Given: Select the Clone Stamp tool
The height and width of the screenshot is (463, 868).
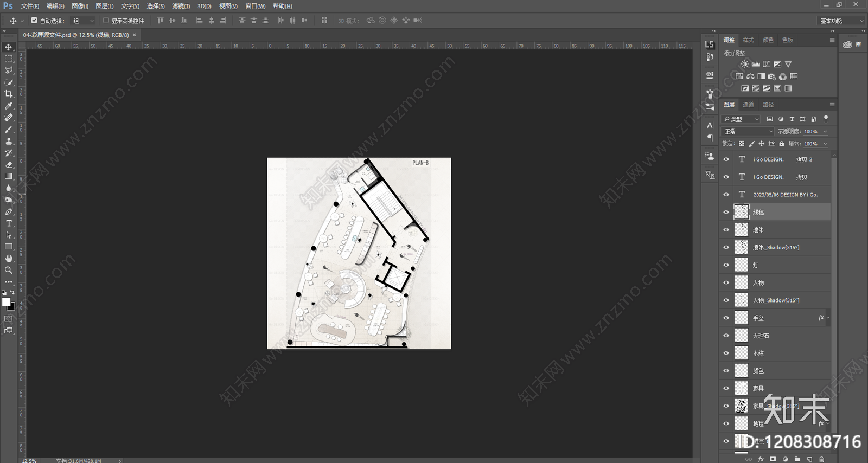Looking at the screenshot, I should (x=9, y=141).
